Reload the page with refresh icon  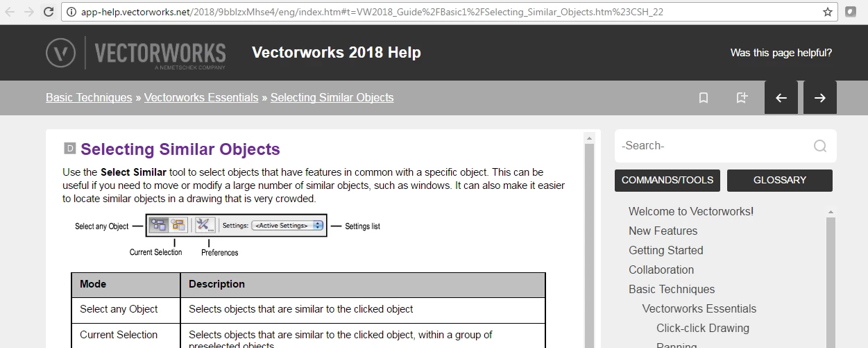pos(49,12)
